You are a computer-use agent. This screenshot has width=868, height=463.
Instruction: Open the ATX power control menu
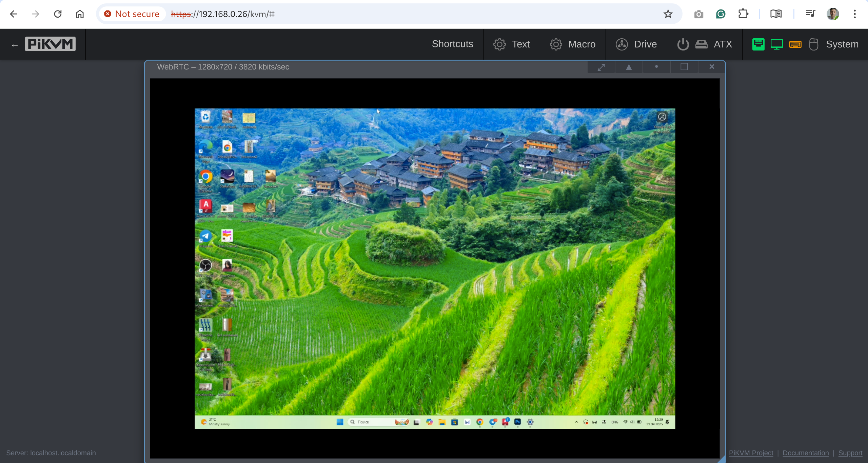point(704,44)
